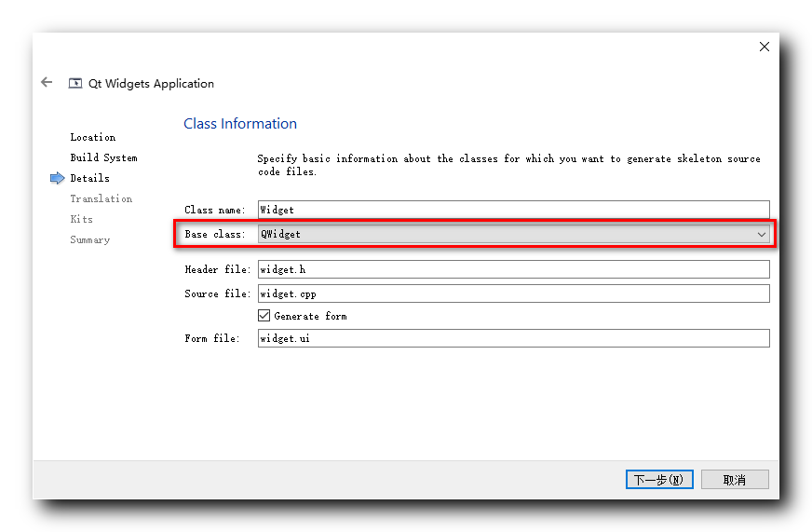
Task: Click the 'Specify basic information' description text
Action: (x=509, y=165)
